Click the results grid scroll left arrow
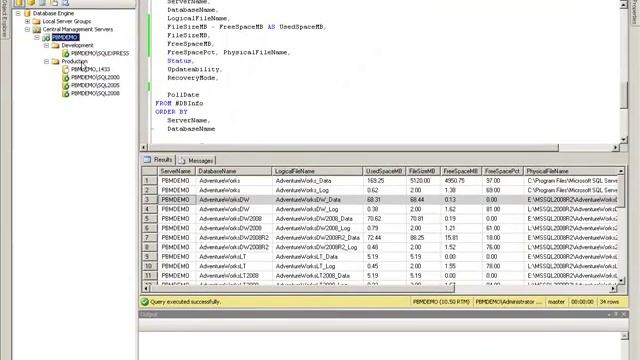The height and width of the screenshot is (360, 640). (145, 289)
